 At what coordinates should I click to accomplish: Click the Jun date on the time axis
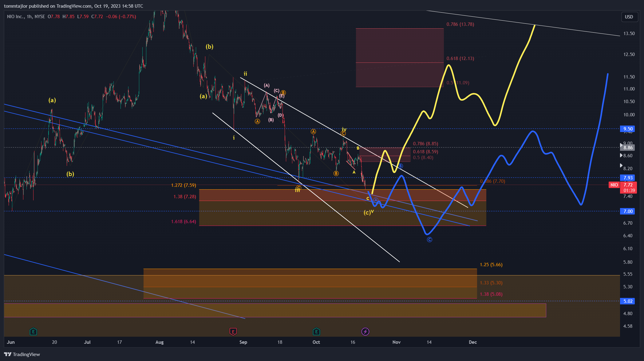point(11,342)
